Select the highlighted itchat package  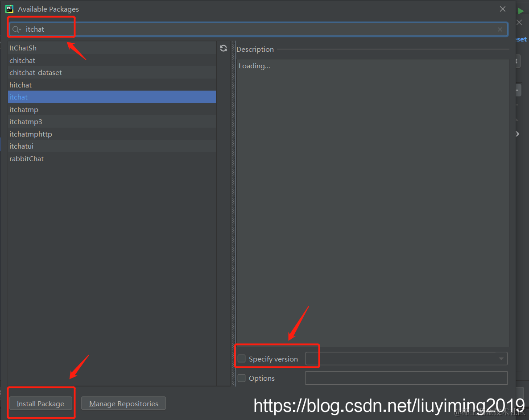112,97
